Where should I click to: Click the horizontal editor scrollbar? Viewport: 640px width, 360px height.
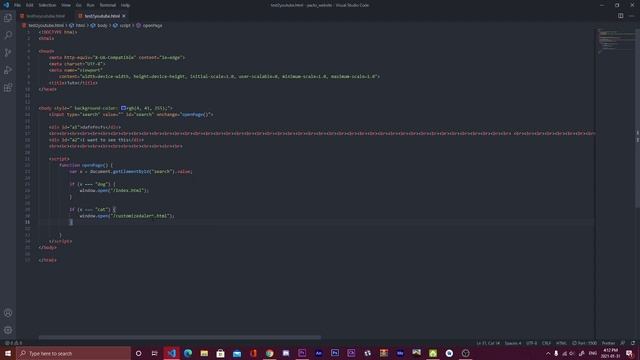pyautogui.click(x=180, y=337)
